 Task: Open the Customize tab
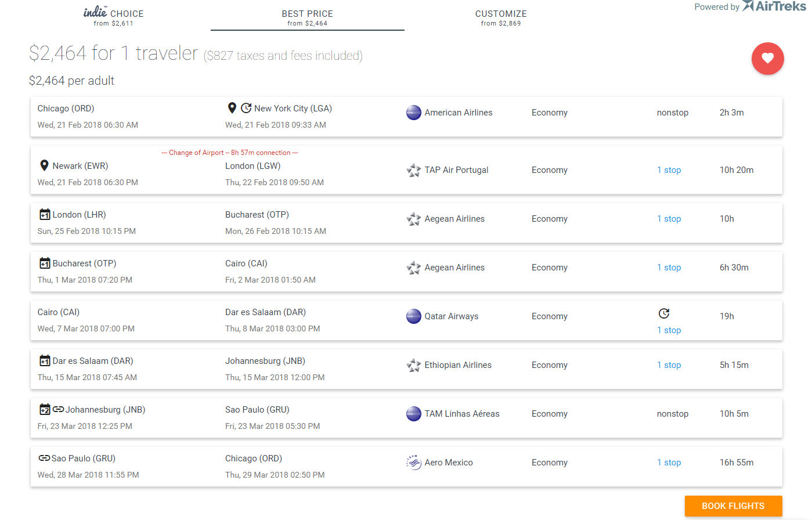pyautogui.click(x=501, y=16)
